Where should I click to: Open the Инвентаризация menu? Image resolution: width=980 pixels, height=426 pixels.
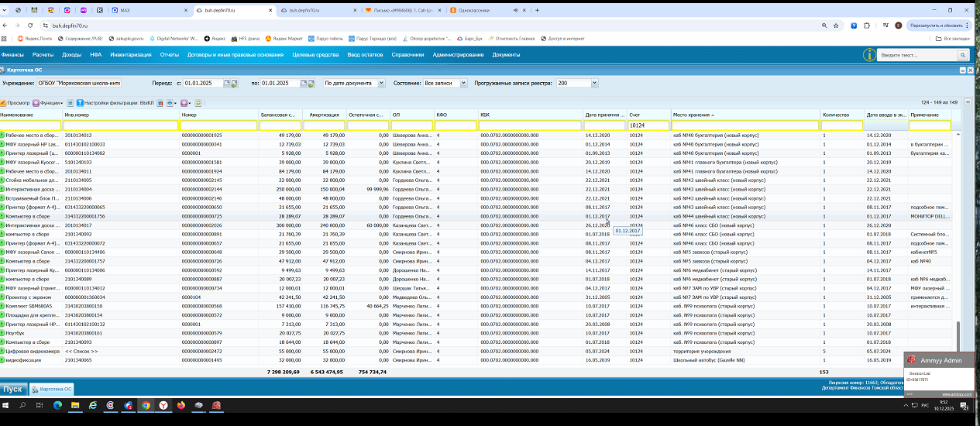(x=131, y=55)
